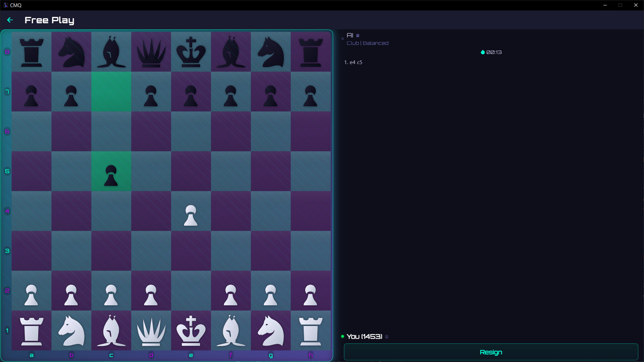644x362 pixels.
Task: Select the white queen on d1
Action: (151, 330)
